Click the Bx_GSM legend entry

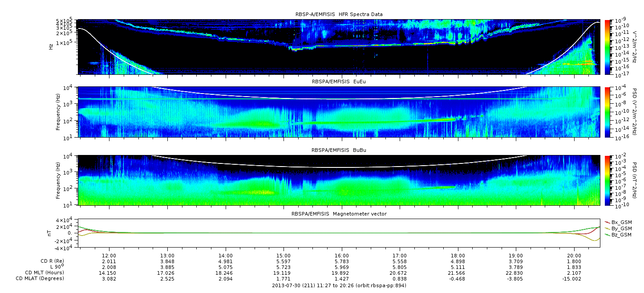tap(617, 222)
